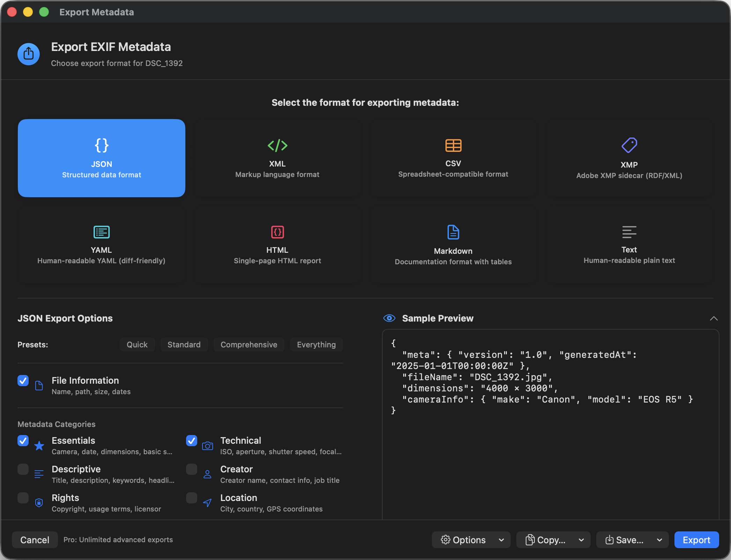This screenshot has height=560, width=731.
Task: Collapse the Sample Preview panel chevron
Action: 714,318
